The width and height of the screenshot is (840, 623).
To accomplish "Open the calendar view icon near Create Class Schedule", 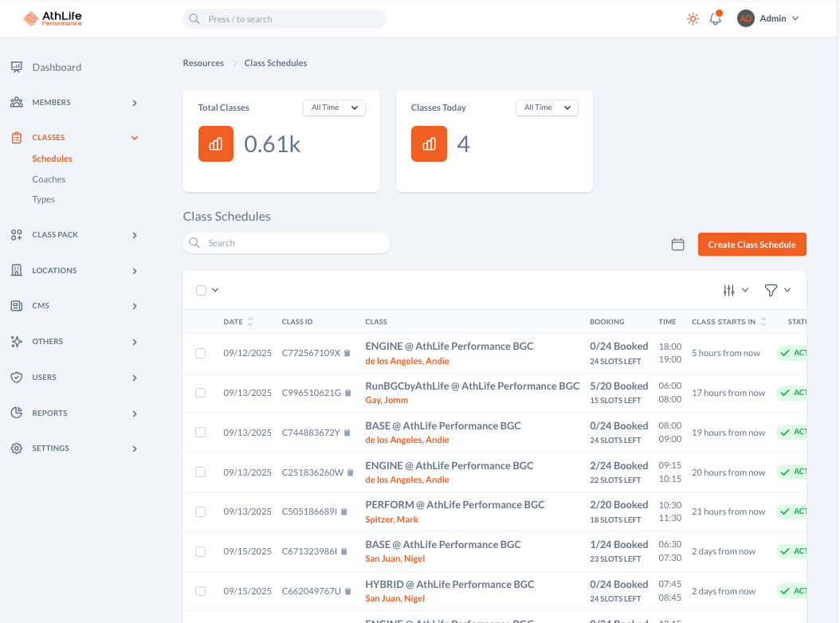I will click(x=678, y=245).
